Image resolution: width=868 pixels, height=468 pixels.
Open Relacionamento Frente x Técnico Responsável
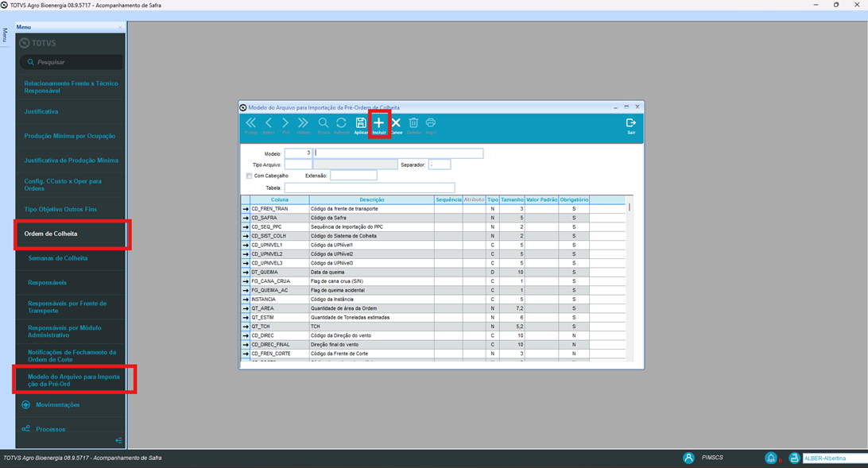(x=71, y=87)
